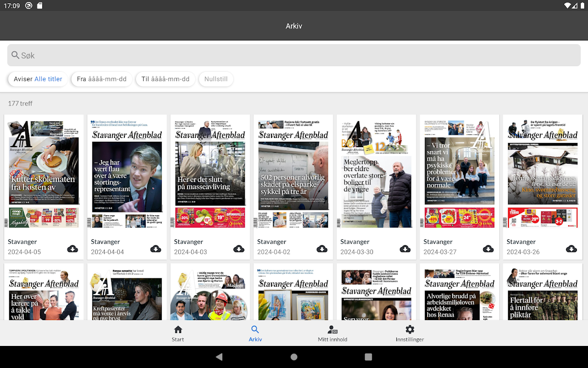This screenshot has width=588, height=368.
Task: Tap the search magnifier icon
Action: click(x=16, y=55)
